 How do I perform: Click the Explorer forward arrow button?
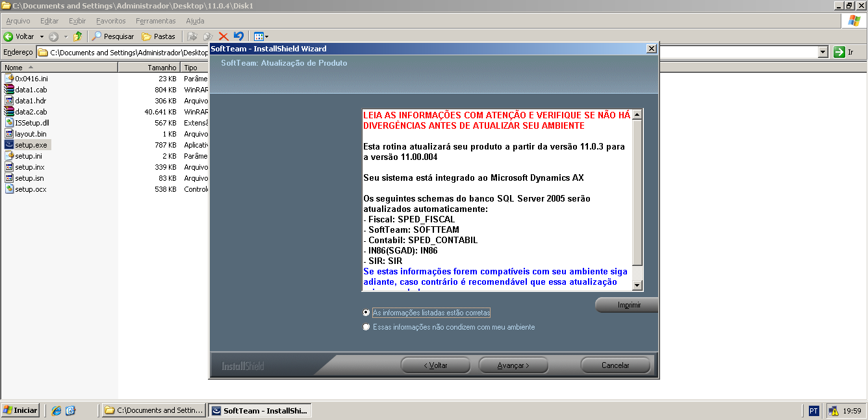(54, 36)
